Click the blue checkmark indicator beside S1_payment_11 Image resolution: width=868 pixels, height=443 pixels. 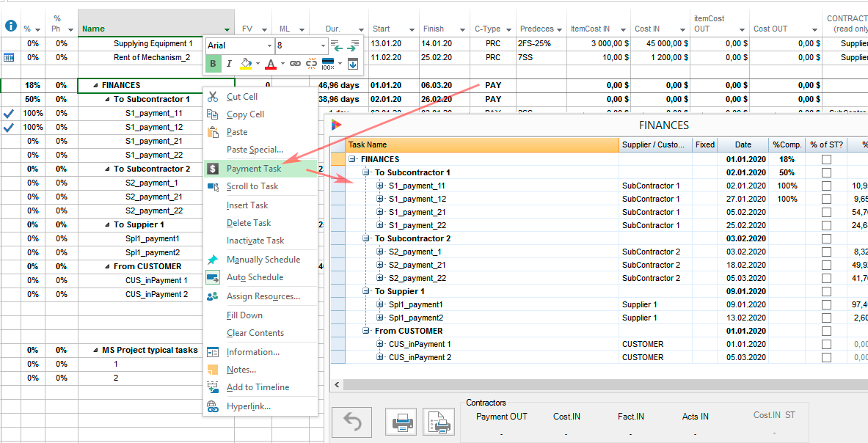[9, 114]
